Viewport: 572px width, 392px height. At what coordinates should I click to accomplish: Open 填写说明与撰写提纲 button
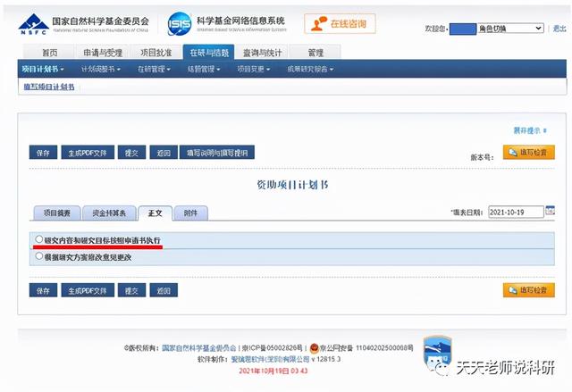coord(217,153)
